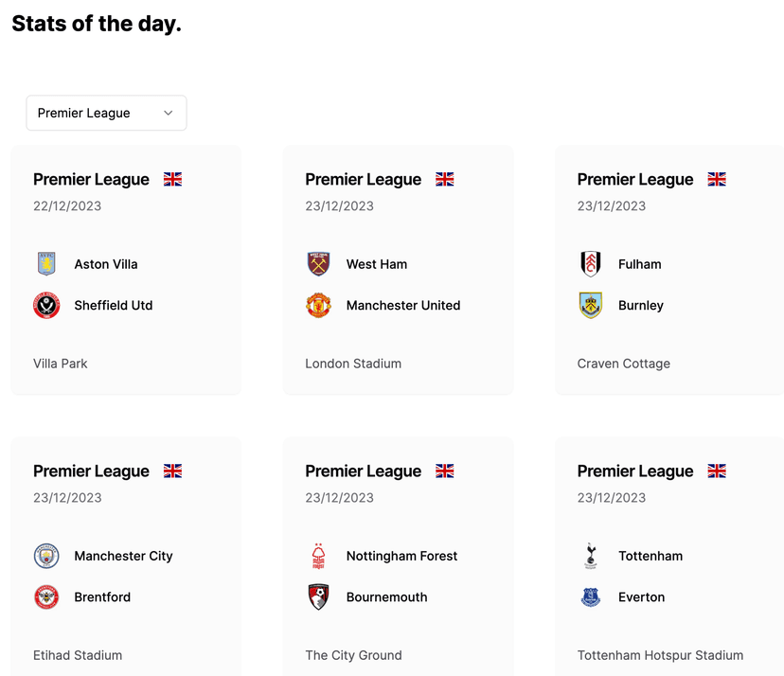Image resolution: width=784 pixels, height=676 pixels.
Task: Click the Sheffield Utd club badge
Action: pyautogui.click(x=46, y=305)
